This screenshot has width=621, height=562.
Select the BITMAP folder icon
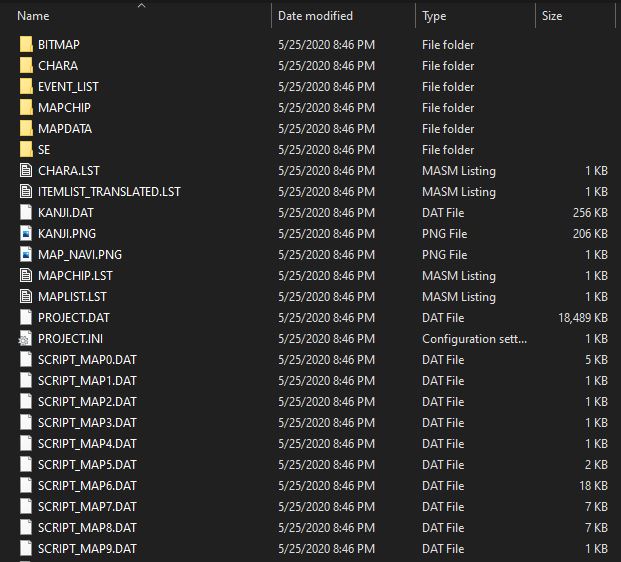pos(26,45)
